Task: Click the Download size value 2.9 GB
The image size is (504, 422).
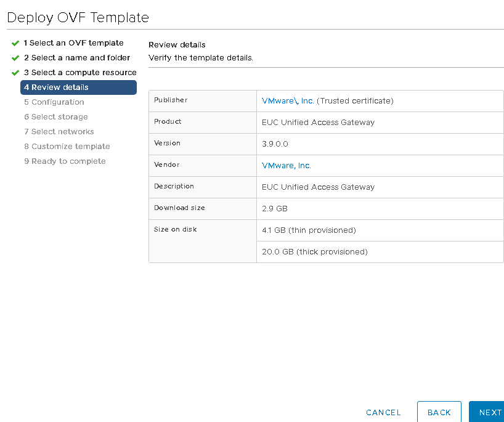Action: (275, 208)
